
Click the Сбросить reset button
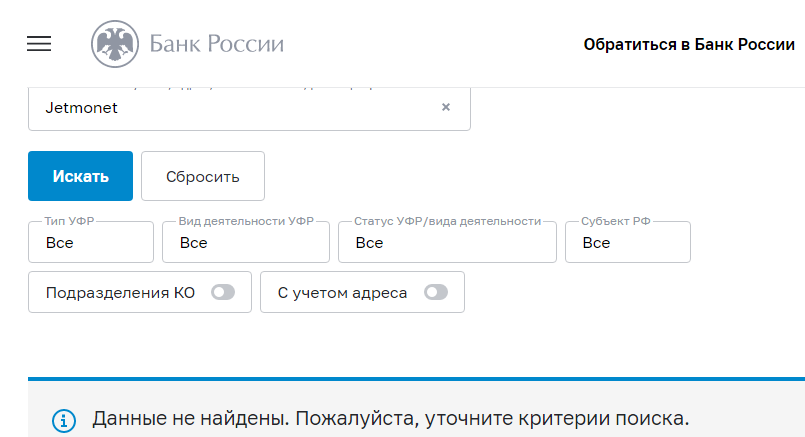click(203, 176)
